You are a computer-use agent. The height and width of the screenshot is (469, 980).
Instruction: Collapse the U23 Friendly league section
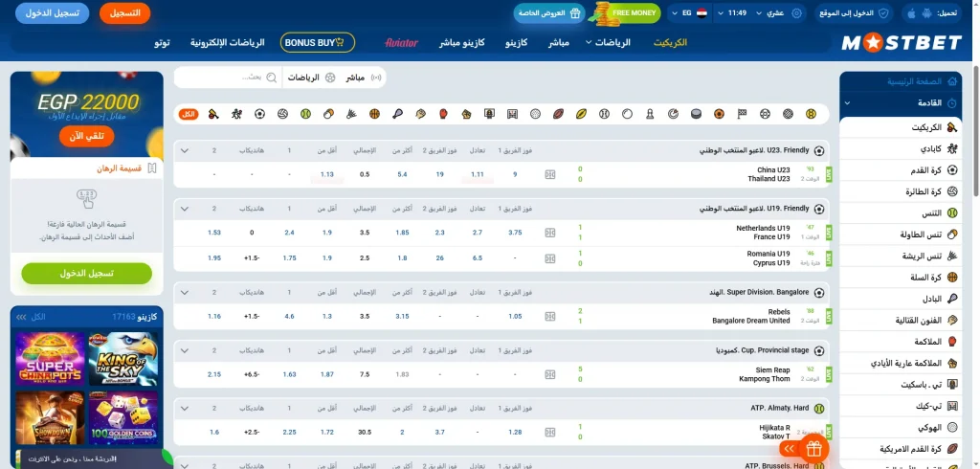[x=185, y=150]
